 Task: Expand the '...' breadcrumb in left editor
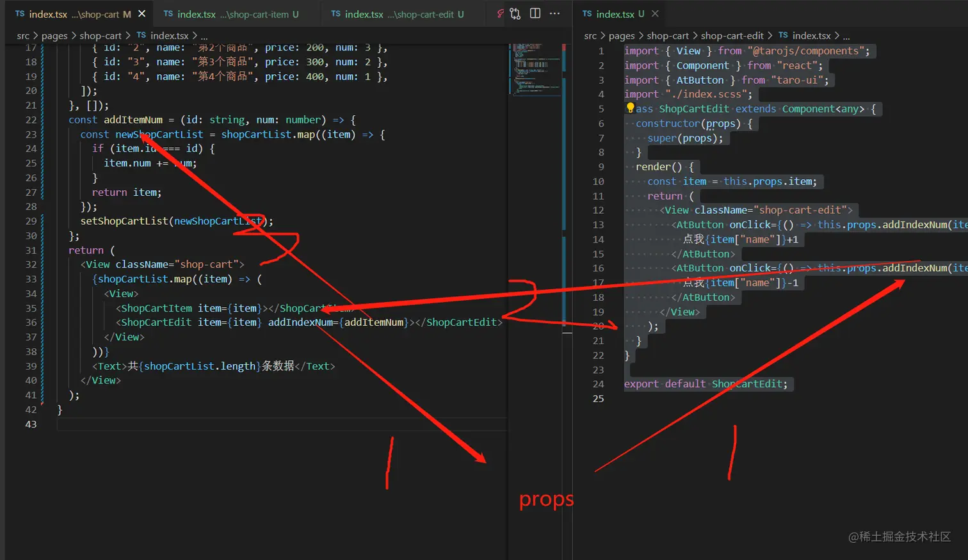tap(204, 36)
